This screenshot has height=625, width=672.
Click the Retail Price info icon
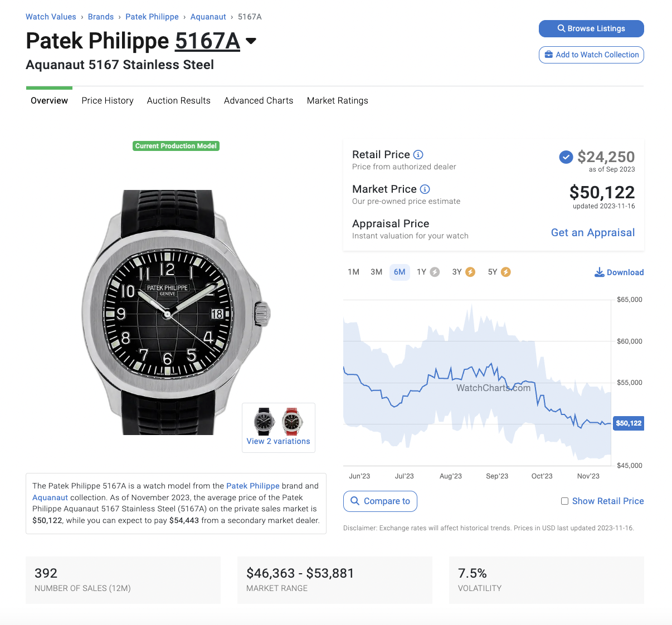tap(418, 155)
